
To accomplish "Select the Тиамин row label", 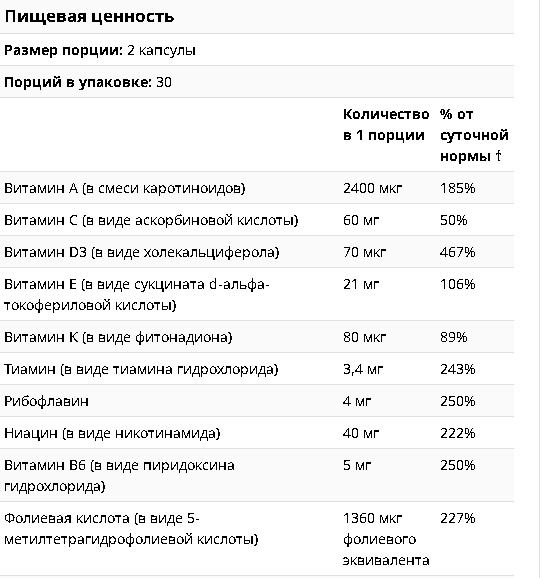I will click(x=141, y=369).
